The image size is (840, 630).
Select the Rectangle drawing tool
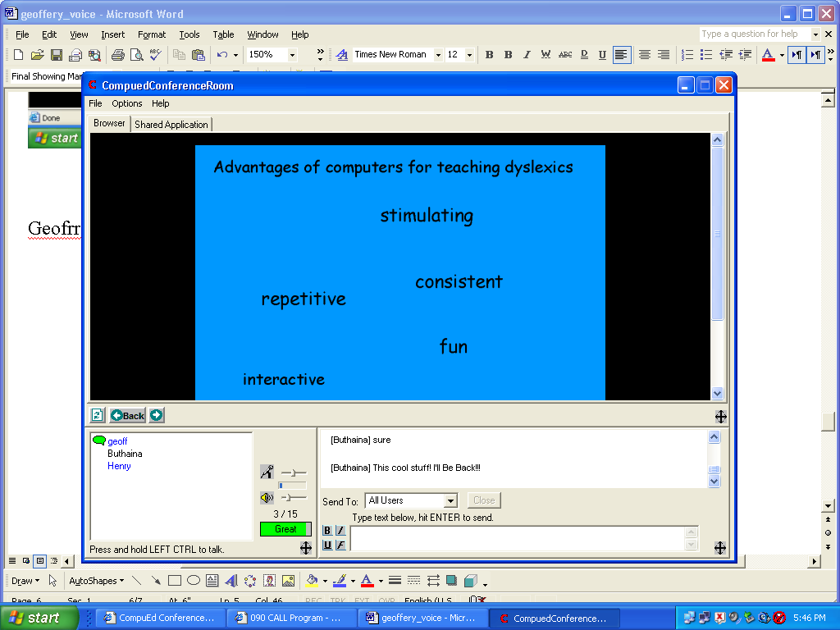(x=175, y=581)
